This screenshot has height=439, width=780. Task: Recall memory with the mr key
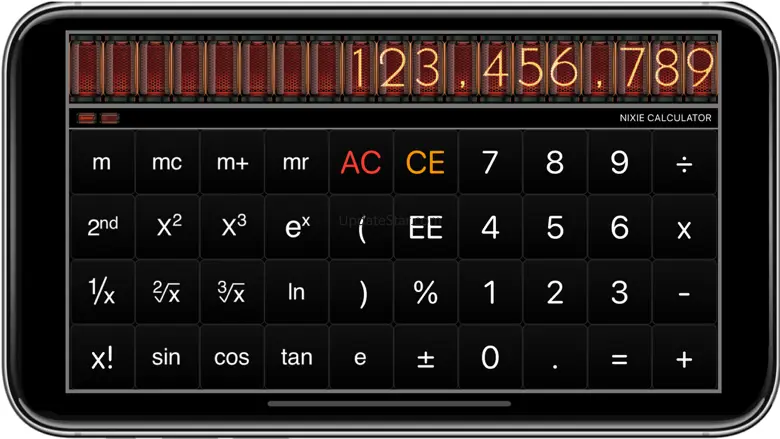click(x=296, y=162)
